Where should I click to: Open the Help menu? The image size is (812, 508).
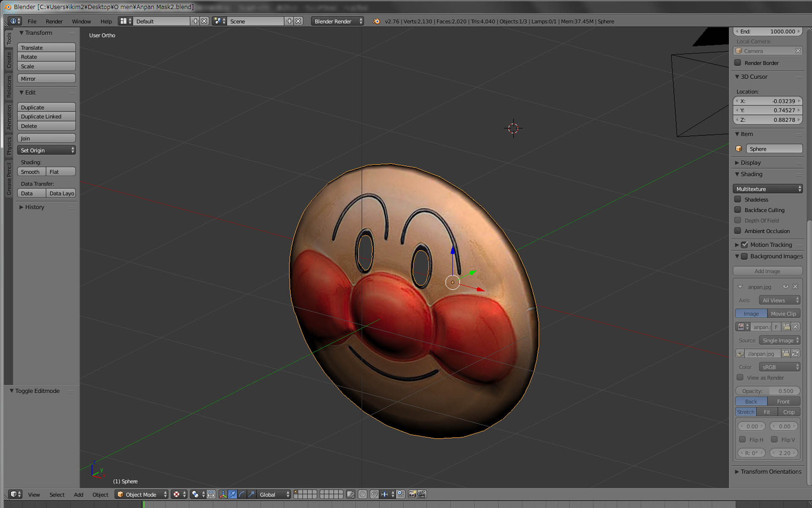[x=106, y=21]
